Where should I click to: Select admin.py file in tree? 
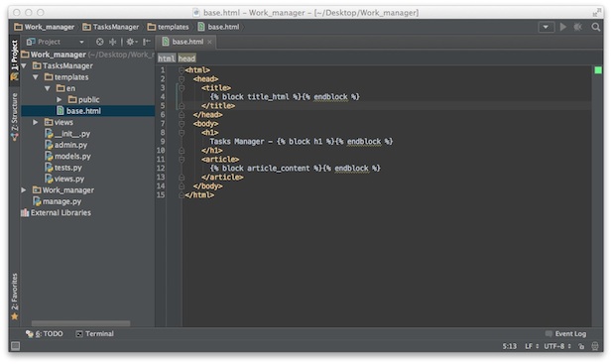point(66,145)
